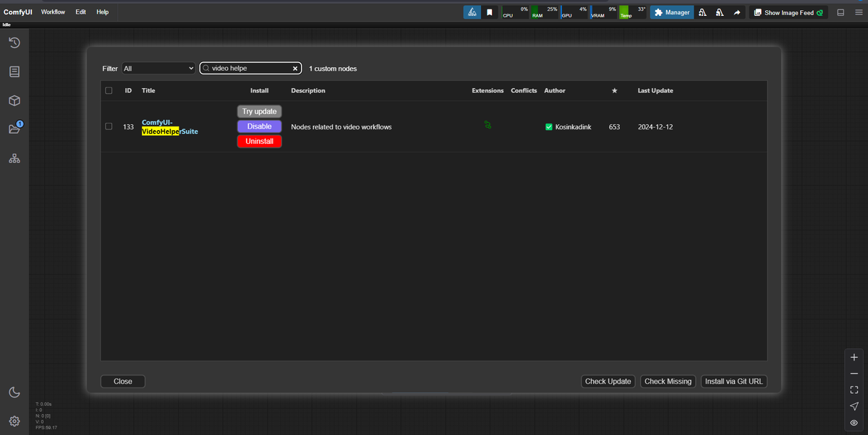The image size is (868, 435).
Task: Sort by the star count column header
Action: click(614, 90)
